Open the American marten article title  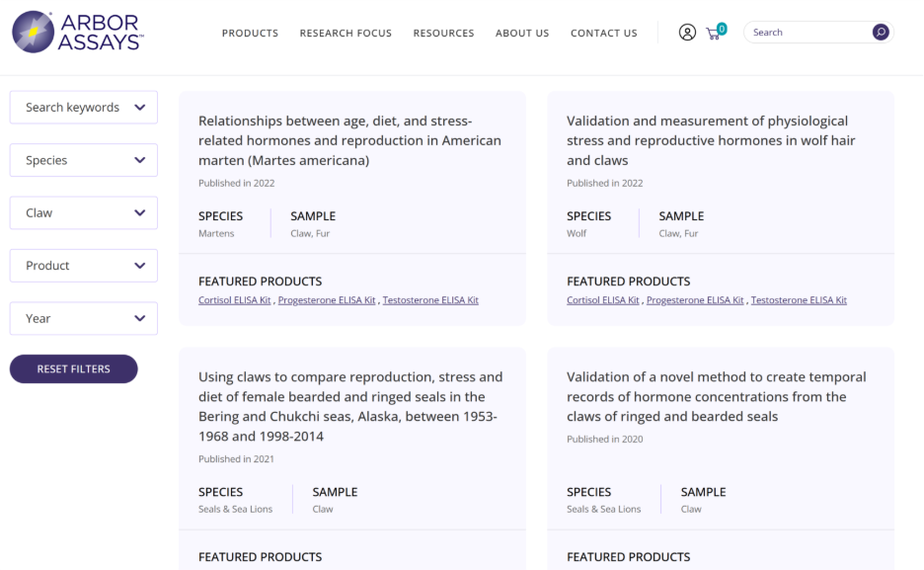tap(349, 140)
